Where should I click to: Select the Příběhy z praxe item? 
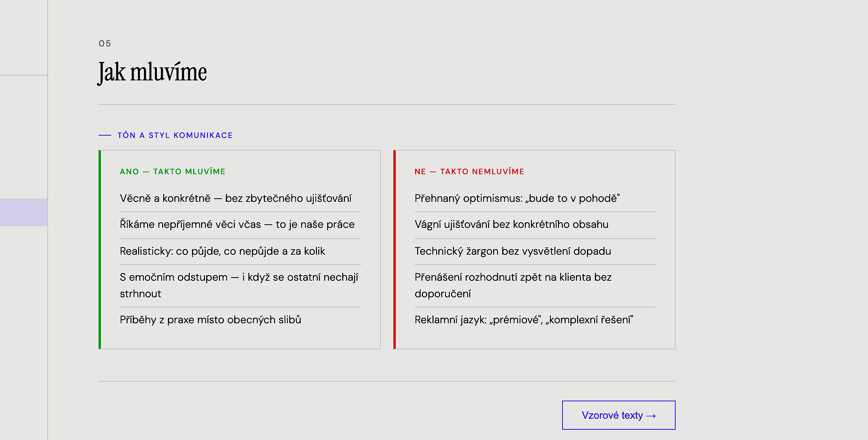[x=210, y=320]
